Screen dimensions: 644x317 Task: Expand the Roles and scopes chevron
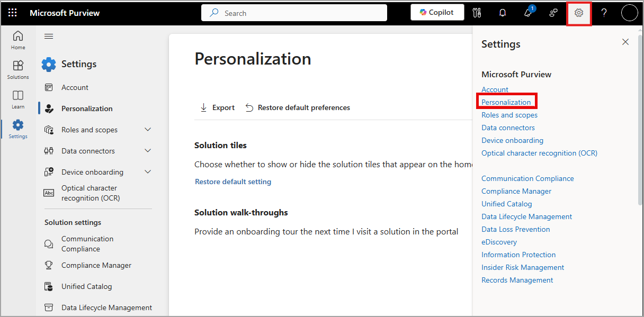(x=148, y=130)
